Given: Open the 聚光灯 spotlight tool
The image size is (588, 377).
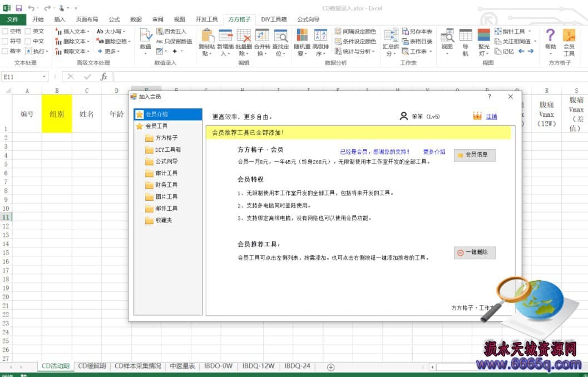Looking at the screenshot, I should [x=484, y=42].
